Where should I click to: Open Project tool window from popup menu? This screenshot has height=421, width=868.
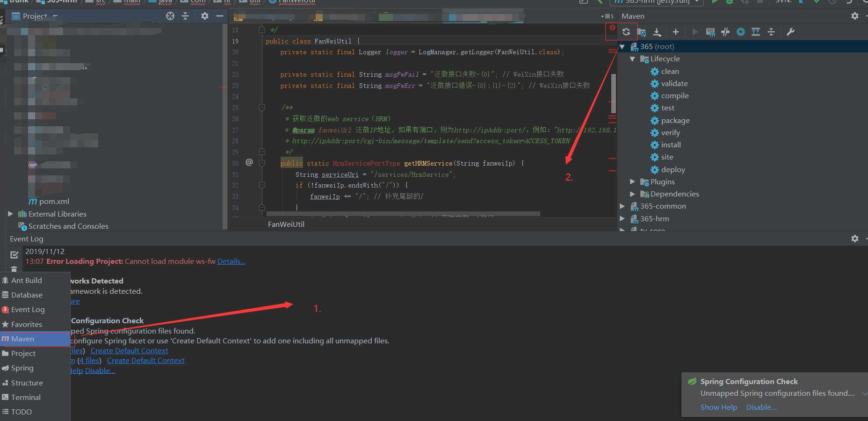(35, 353)
